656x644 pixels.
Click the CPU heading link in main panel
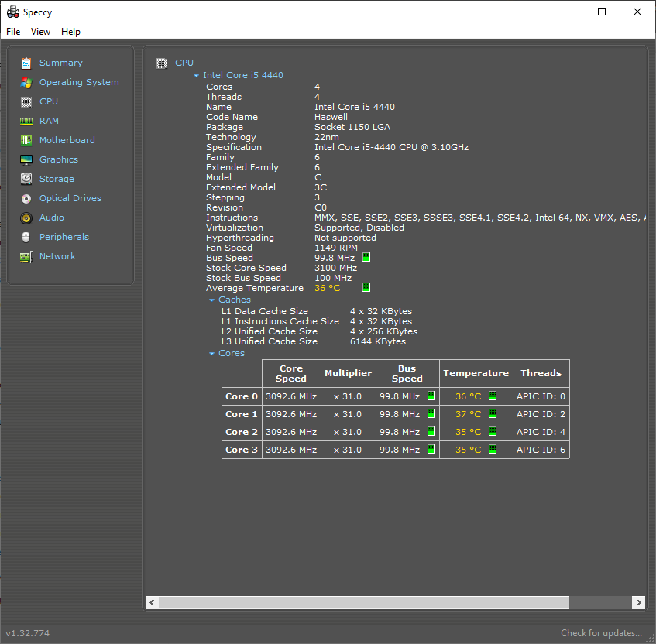click(x=184, y=63)
